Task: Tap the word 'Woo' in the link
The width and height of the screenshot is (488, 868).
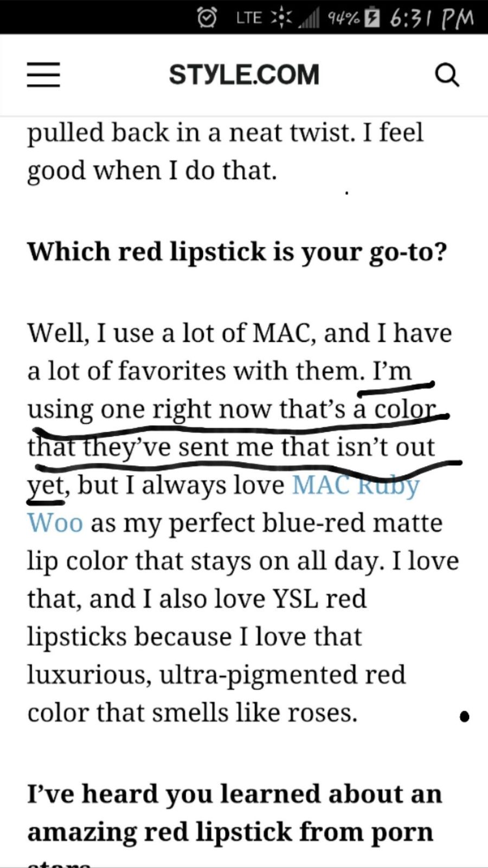Action: [55, 523]
